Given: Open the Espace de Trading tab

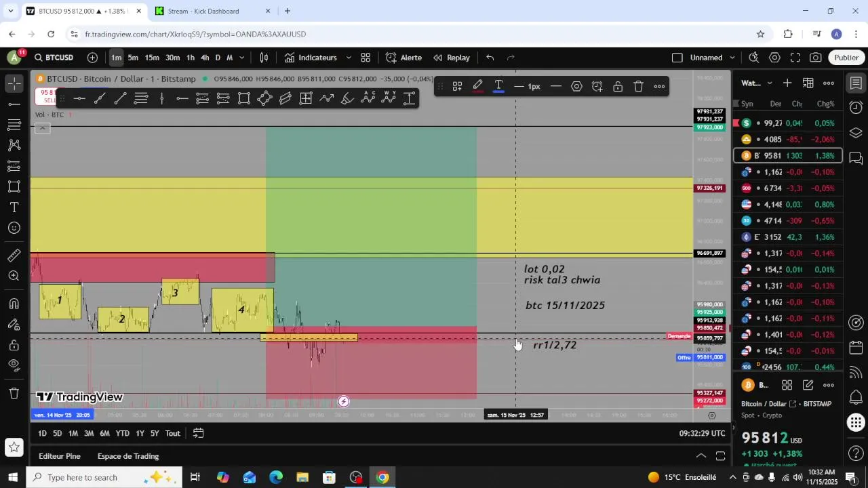Looking at the screenshot, I should coord(128,456).
